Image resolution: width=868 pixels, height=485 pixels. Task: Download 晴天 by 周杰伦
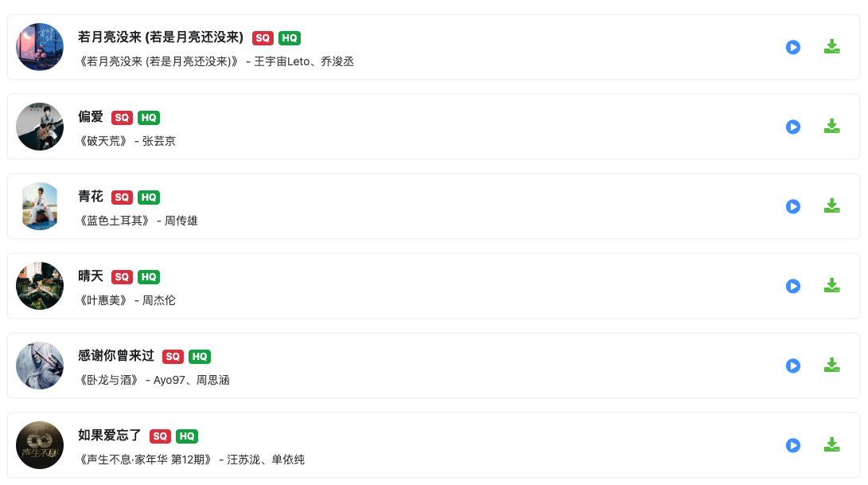click(831, 286)
